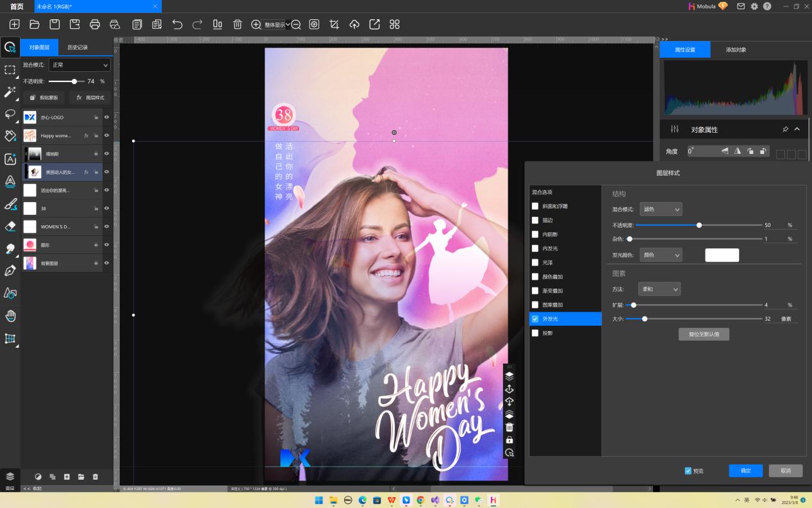Check the 描边 (Stroke) style option
This screenshot has height=508, width=812.
pyautogui.click(x=535, y=220)
